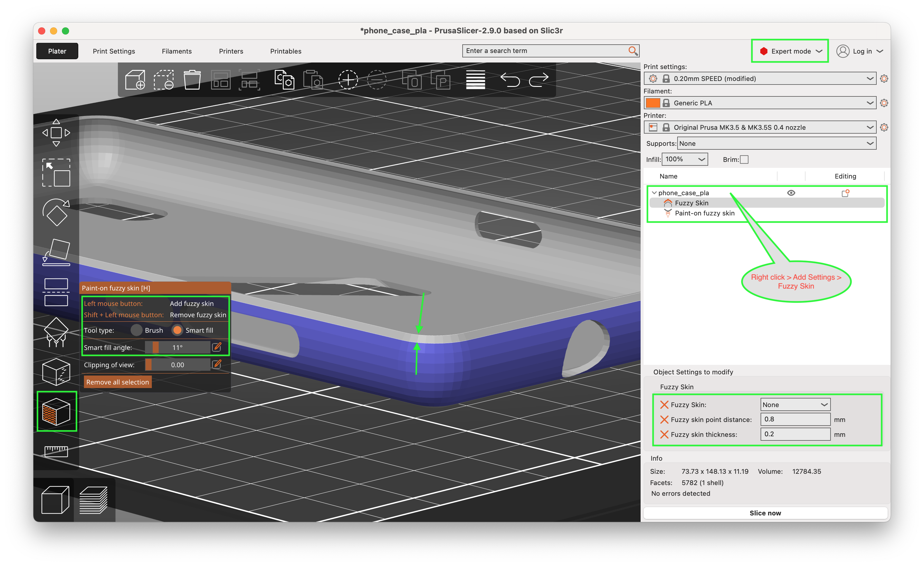The height and width of the screenshot is (566, 924).
Task: Click the Delete object toolbar icon
Action: tap(163, 79)
